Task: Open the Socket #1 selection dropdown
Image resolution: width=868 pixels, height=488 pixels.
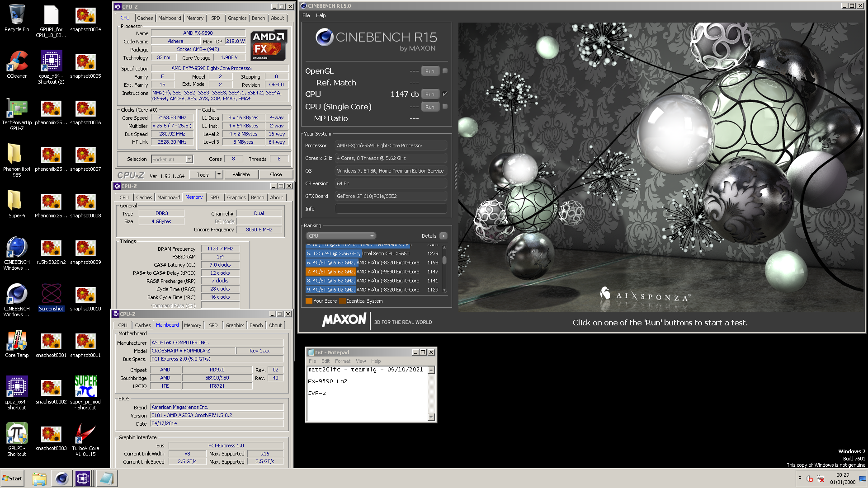Action: tap(189, 159)
